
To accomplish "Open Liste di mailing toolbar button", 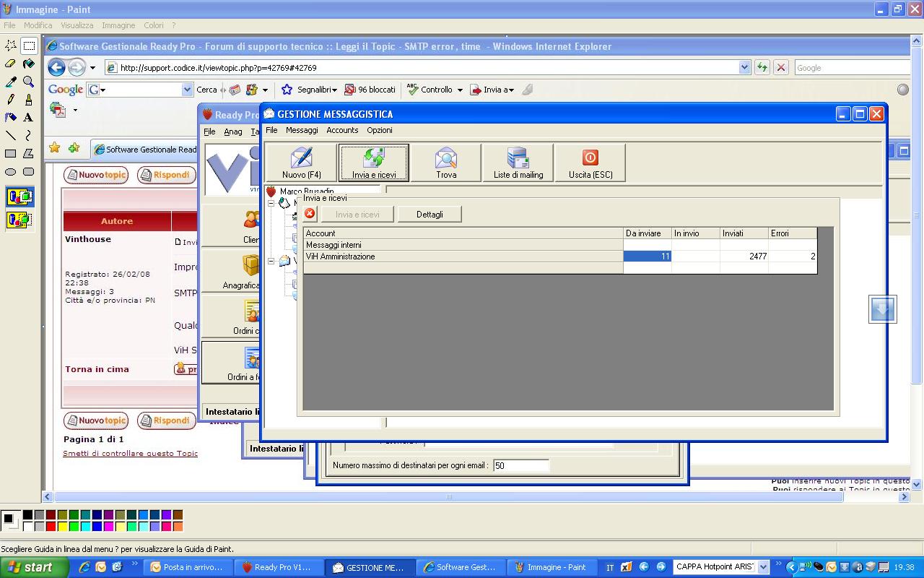I will coord(518,163).
